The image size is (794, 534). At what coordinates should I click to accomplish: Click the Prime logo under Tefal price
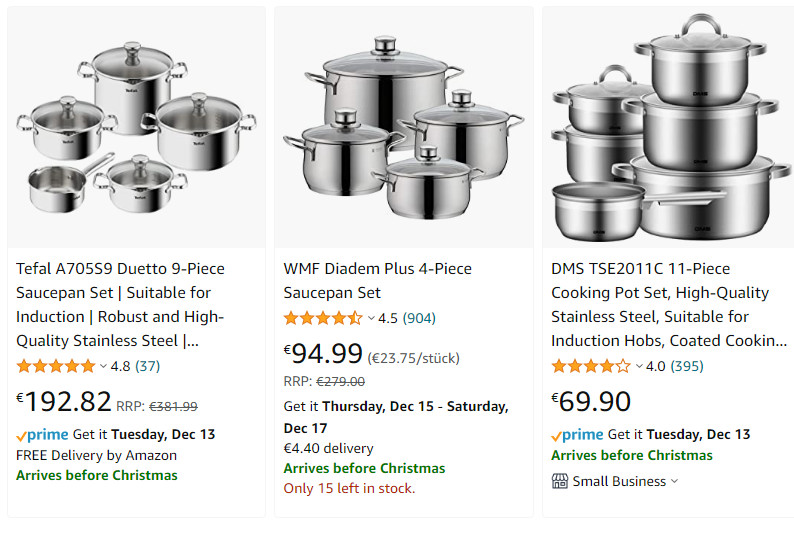pyautogui.click(x=42, y=435)
